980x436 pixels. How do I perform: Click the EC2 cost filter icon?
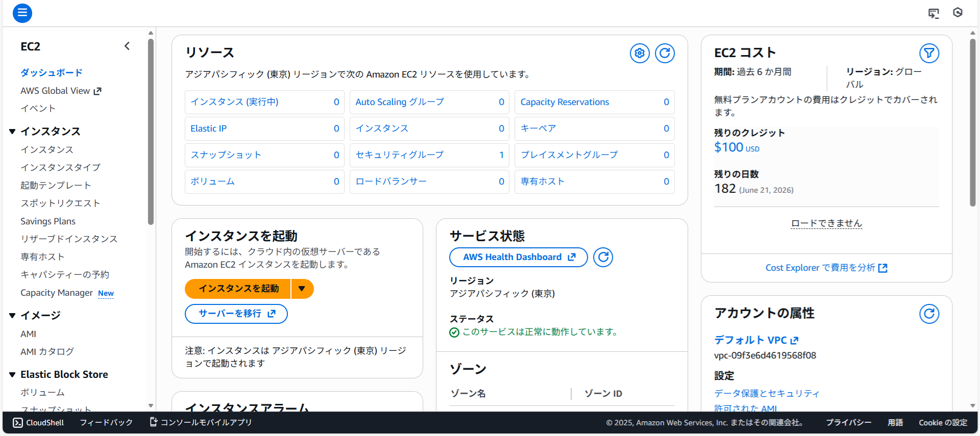pos(929,53)
